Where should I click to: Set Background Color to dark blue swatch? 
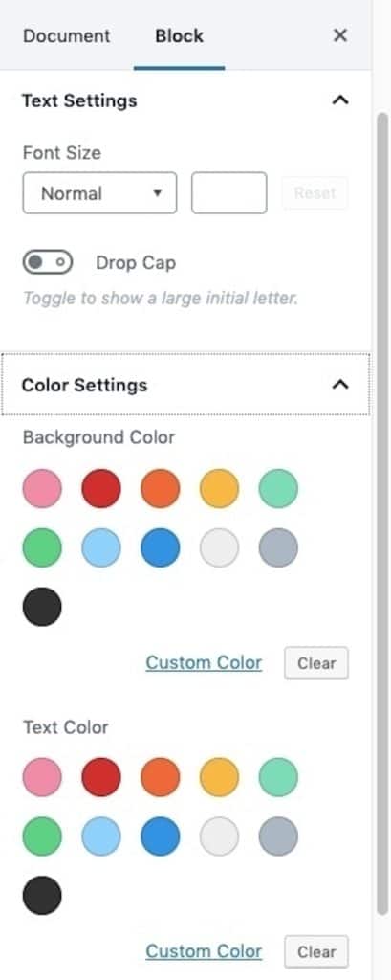pos(161,547)
